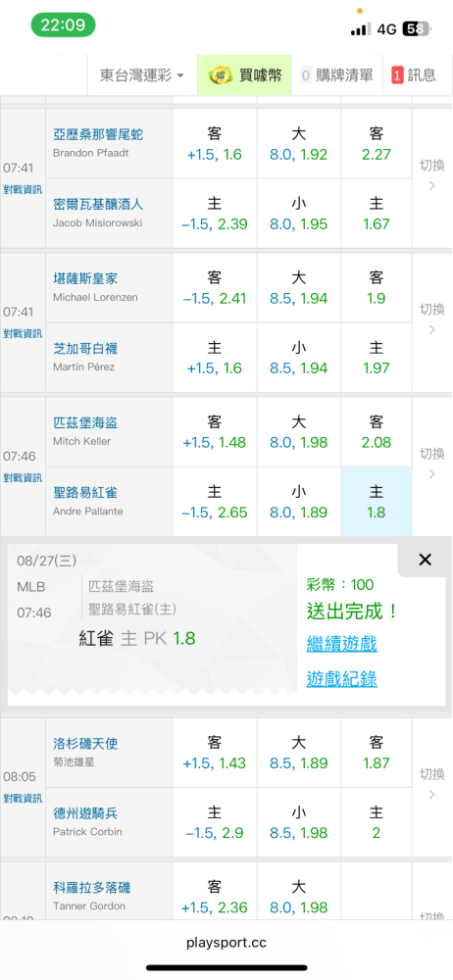Open the 遊戲紀錄 link
453x980 pixels.
pyautogui.click(x=341, y=679)
